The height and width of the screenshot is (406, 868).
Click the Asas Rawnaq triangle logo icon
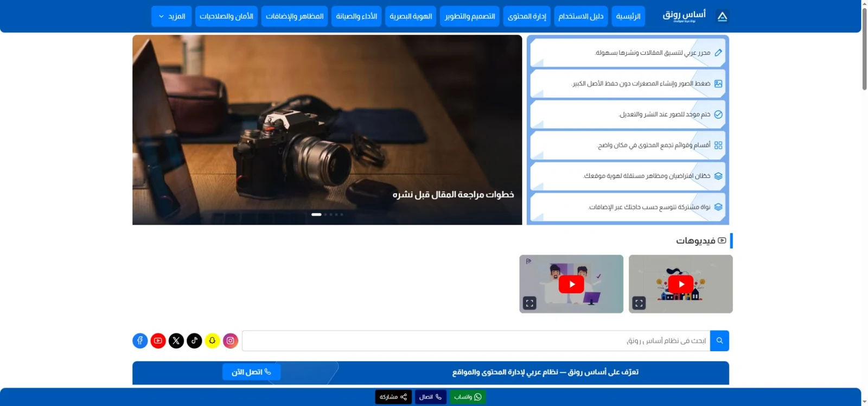(722, 16)
